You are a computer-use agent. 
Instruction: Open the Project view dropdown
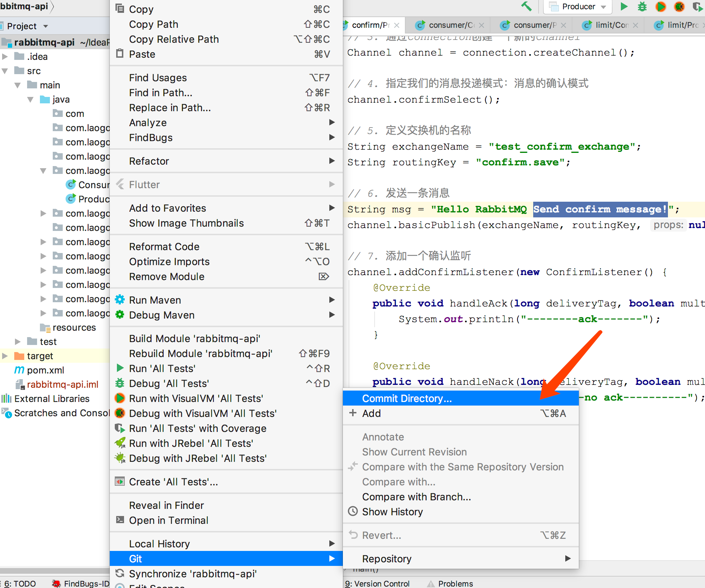[46, 26]
